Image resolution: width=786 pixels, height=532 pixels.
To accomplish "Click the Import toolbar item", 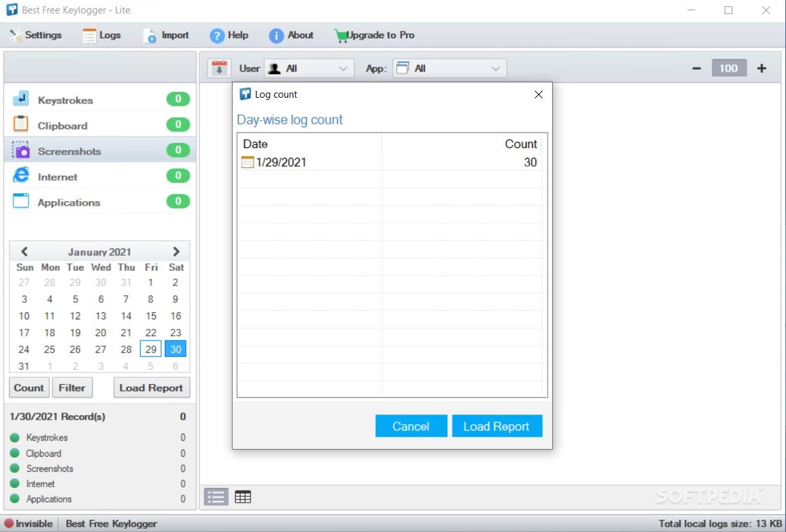I will point(166,35).
